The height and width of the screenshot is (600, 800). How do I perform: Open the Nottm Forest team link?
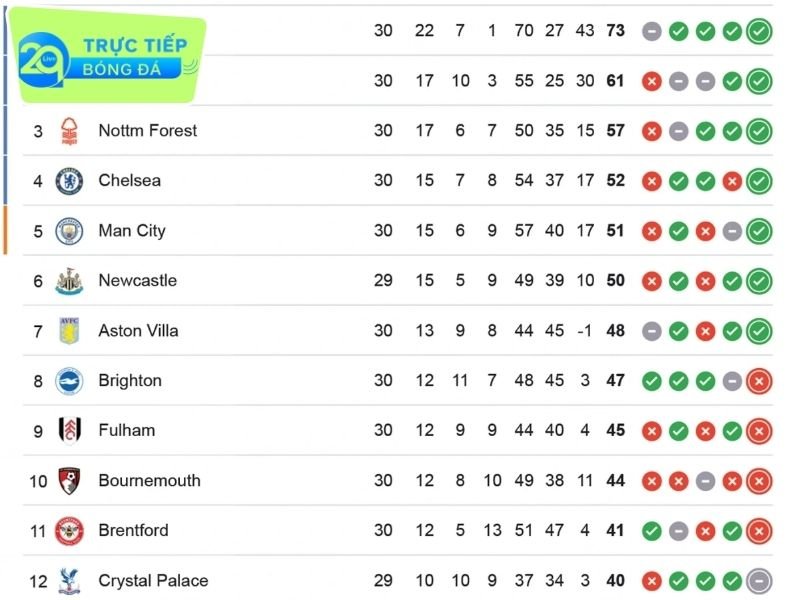147,131
